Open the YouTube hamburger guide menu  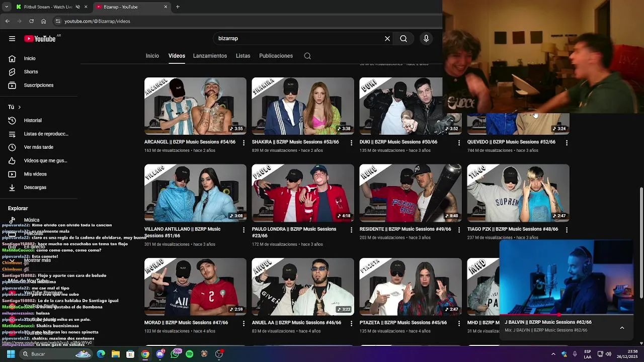12,39
